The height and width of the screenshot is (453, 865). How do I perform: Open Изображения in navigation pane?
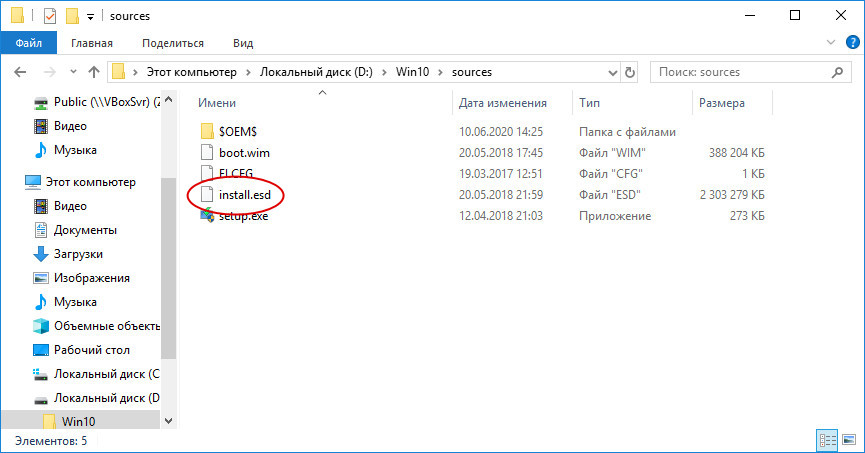(92, 278)
